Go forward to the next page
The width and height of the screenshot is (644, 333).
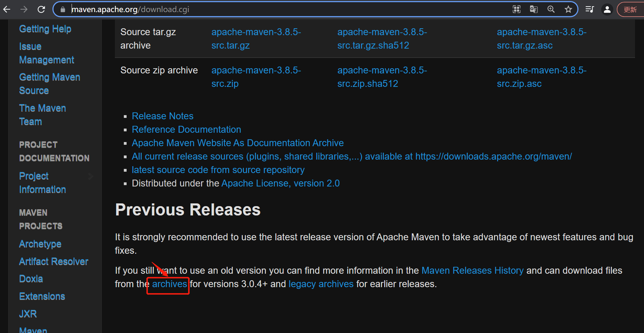tap(24, 9)
